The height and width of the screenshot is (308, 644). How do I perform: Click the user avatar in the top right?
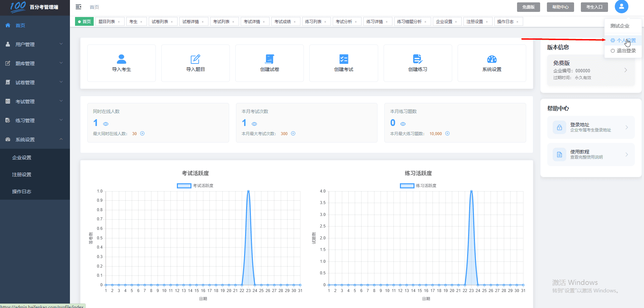coord(622,7)
